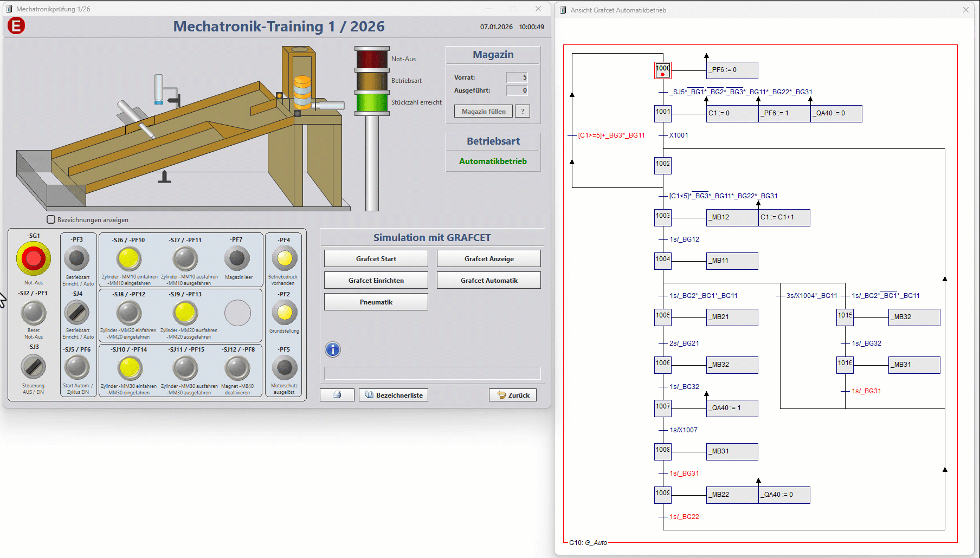The width and height of the screenshot is (980, 558).
Task: Click the green Stückzahl erreicht tower light
Action: point(372,102)
